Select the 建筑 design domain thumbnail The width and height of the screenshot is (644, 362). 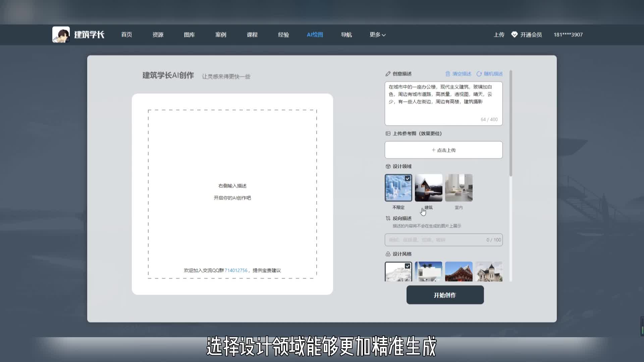pyautogui.click(x=428, y=188)
